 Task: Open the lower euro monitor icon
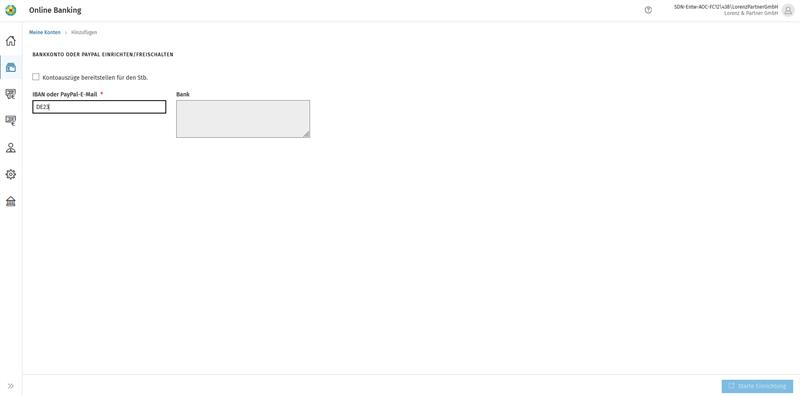pyautogui.click(x=11, y=121)
